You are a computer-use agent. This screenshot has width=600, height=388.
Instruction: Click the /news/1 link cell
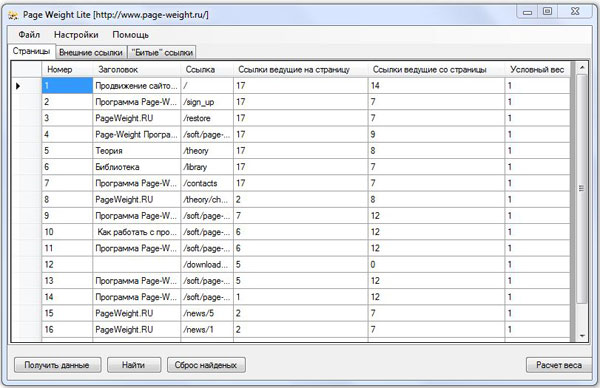207,329
